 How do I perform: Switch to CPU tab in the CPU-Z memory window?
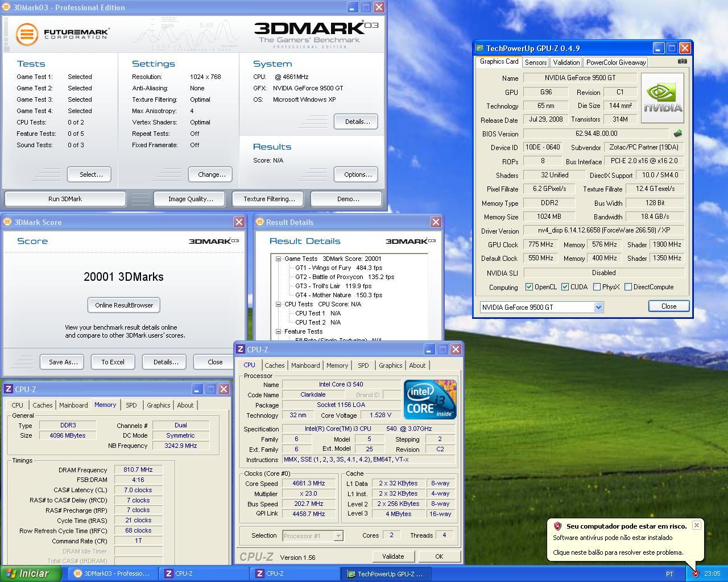coord(18,405)
